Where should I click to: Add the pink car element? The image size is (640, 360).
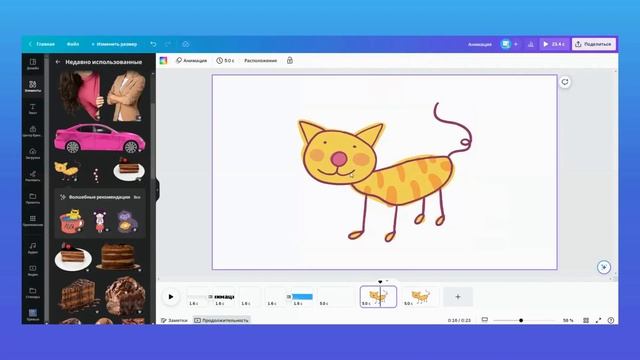click(100, 139)
